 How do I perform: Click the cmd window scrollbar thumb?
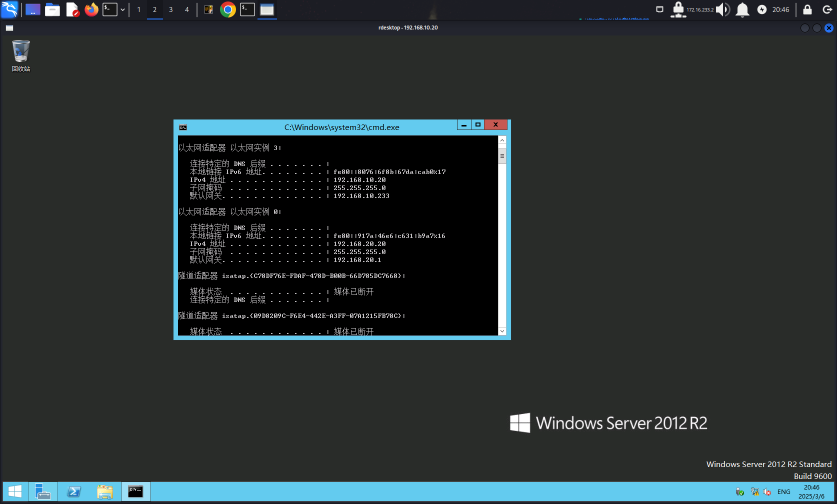502,156
